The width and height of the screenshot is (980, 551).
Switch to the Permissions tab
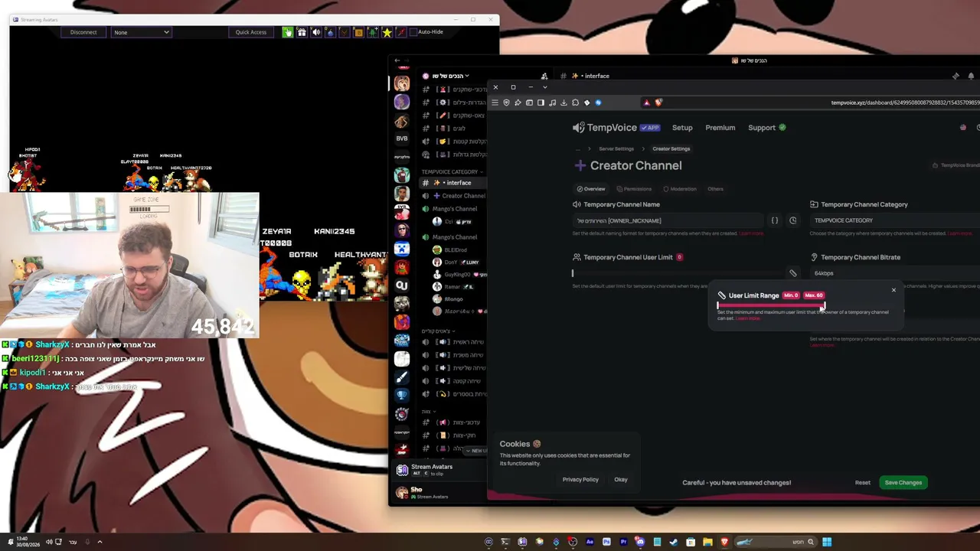(x=634, y=189)
